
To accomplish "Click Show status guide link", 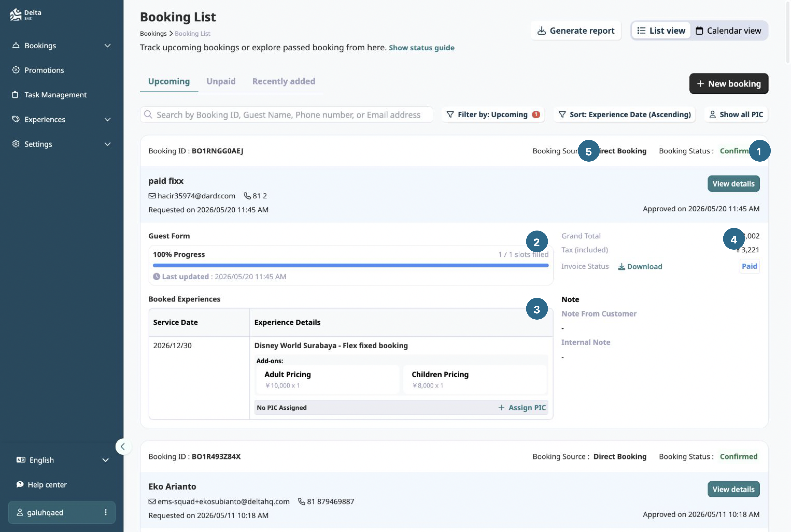I will coord(422,47).
